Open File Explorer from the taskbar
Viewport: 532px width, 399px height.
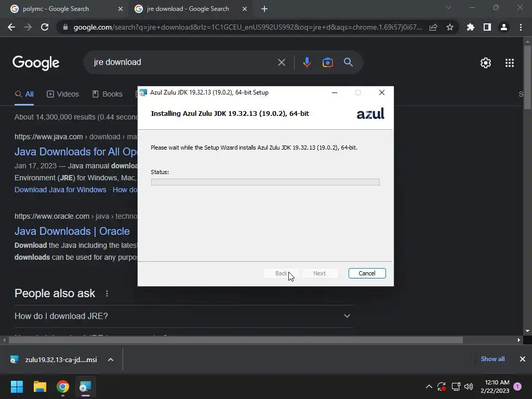(x=39, y=387)
